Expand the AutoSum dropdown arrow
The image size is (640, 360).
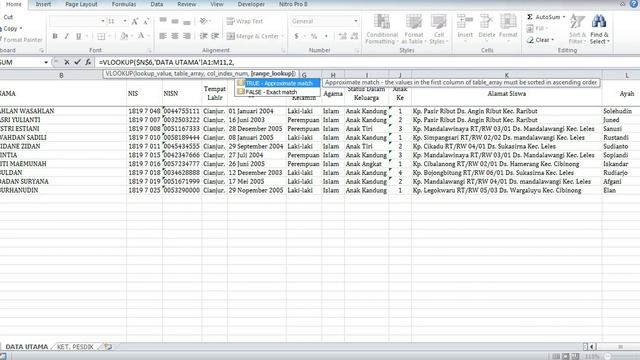564,17
